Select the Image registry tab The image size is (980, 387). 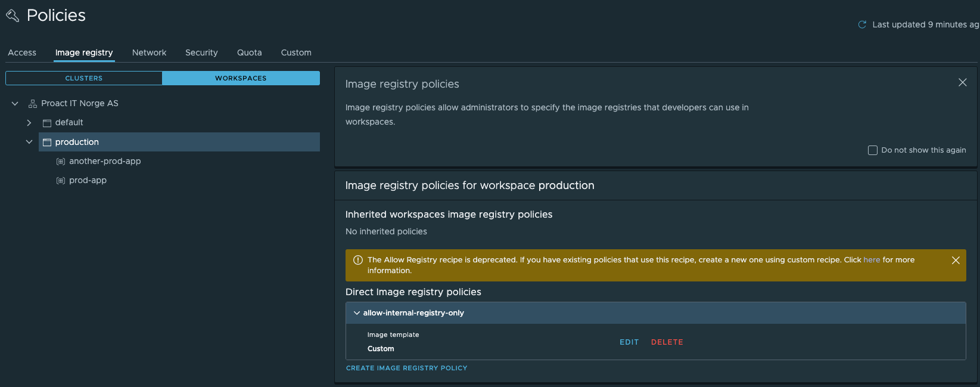click(x=84, y=52)
